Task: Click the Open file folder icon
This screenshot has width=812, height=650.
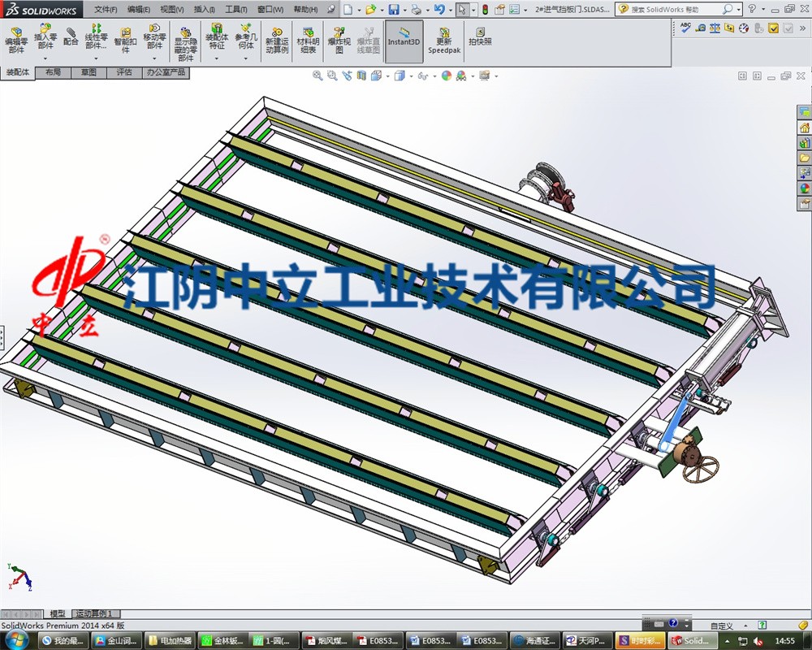Action: tap(370, 9)
